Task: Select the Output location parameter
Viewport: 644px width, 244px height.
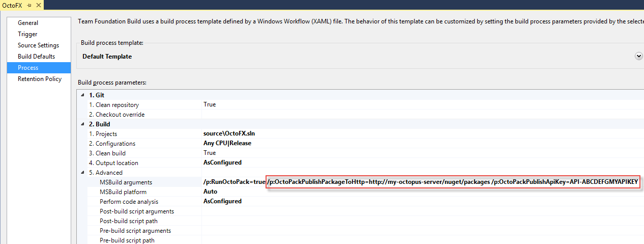Action: [x=113, y=163]
